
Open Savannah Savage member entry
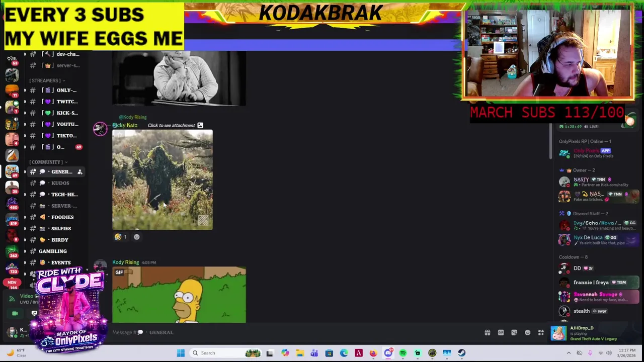(x=598, y=297)
